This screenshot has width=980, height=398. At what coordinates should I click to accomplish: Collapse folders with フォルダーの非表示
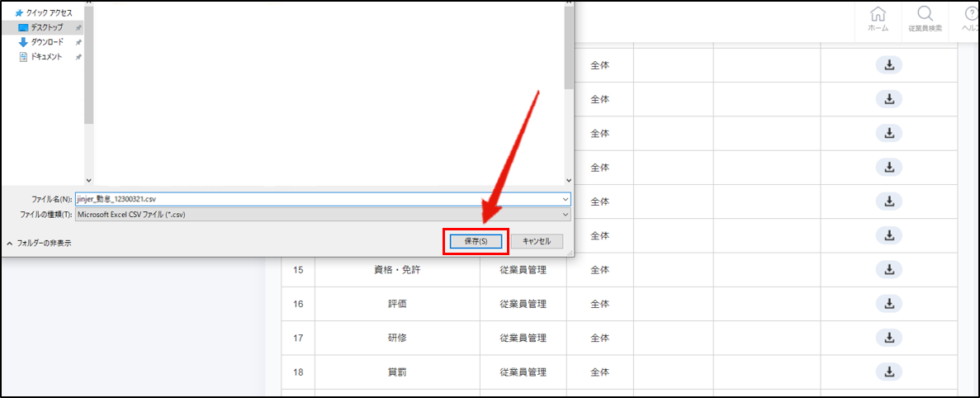39,243
